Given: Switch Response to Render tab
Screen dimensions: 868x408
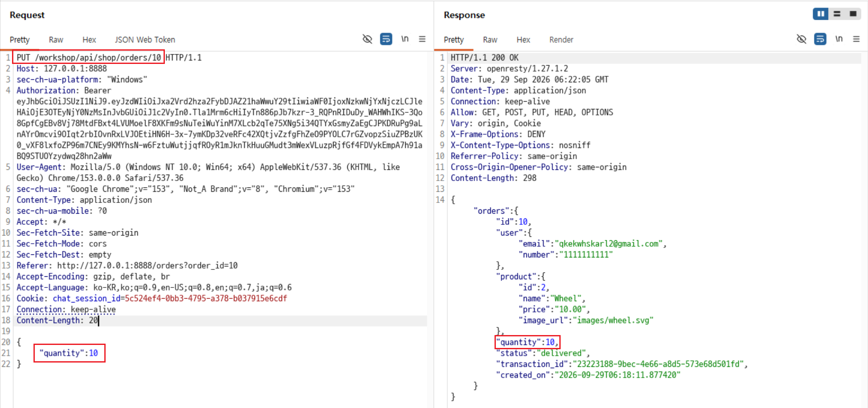Looking at the screenshot, I should [561, 39].
